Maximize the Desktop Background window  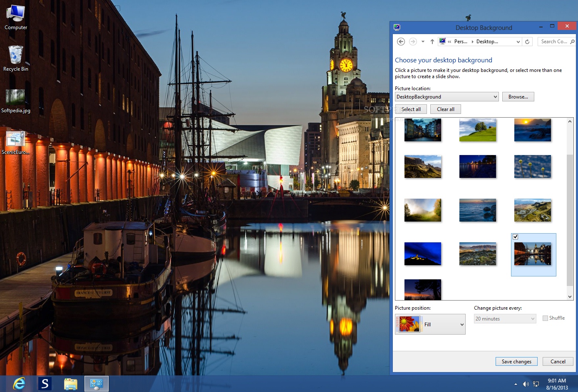coord(552,26)
